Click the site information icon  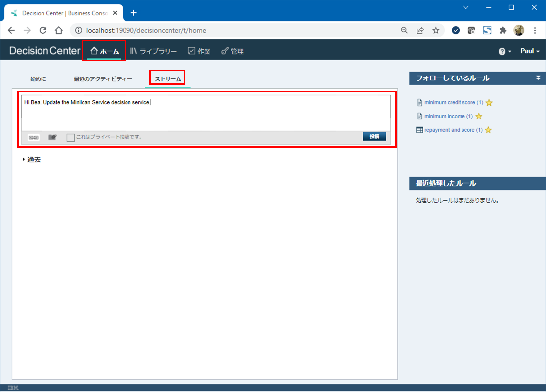[79, 30]
